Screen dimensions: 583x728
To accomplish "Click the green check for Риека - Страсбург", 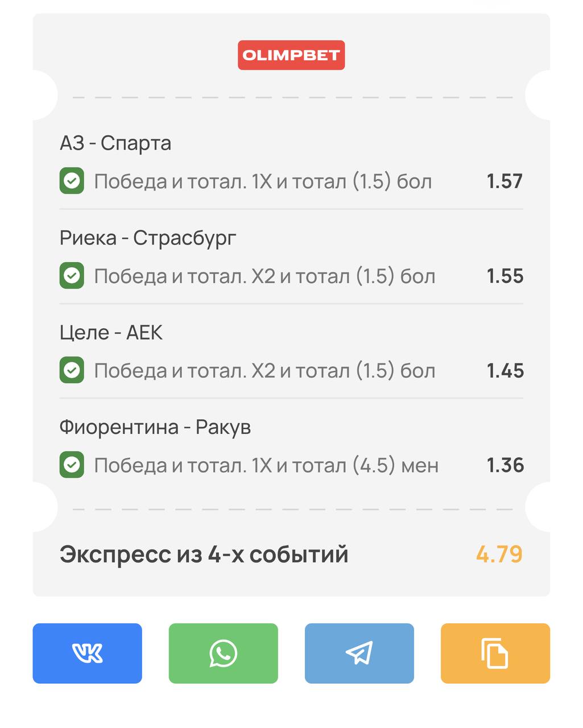I will click(x=72, y=276).
